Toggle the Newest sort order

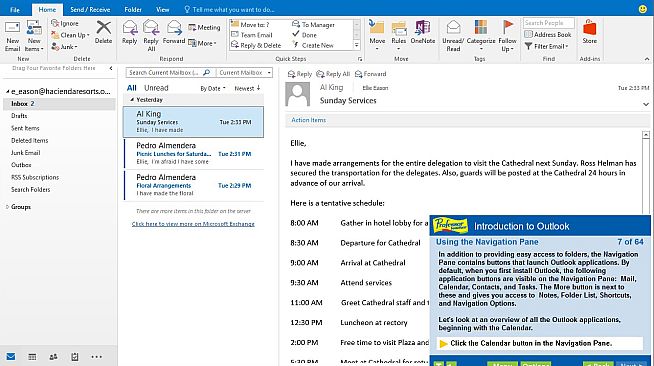click(x=247, y=88)
